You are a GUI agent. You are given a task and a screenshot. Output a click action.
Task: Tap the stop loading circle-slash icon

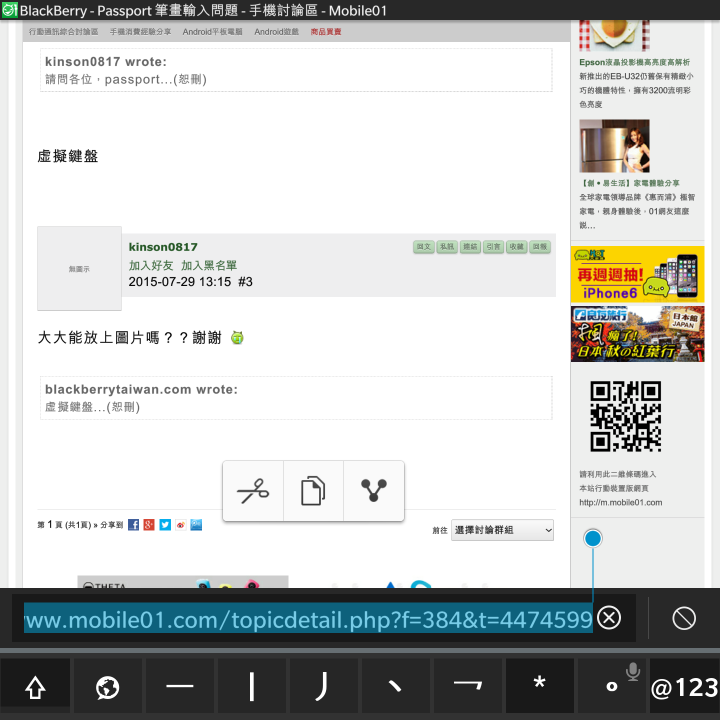coord(684,618)
